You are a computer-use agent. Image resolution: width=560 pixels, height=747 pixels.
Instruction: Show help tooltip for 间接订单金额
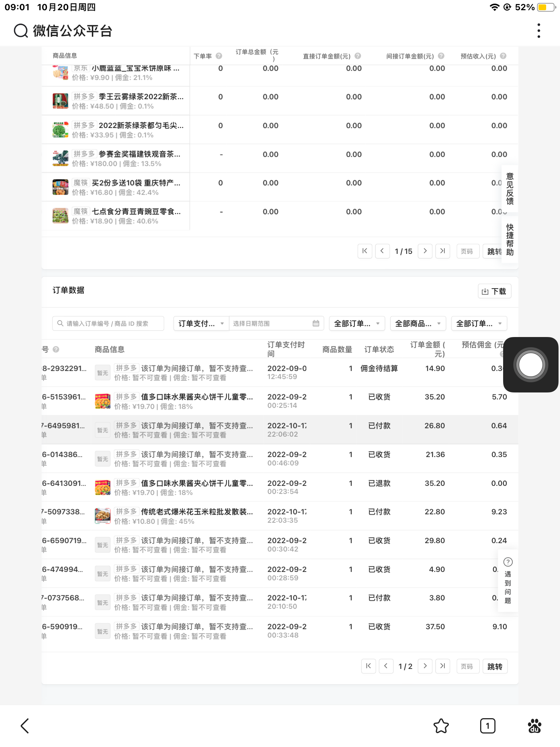tap(441, 56)
